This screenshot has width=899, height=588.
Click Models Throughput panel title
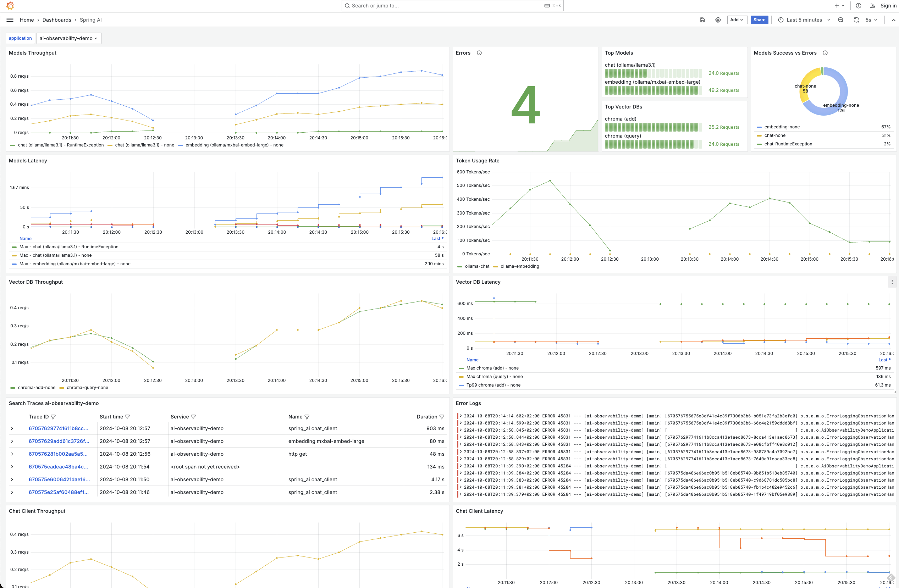pyautogui.click(x=33, y=53)
